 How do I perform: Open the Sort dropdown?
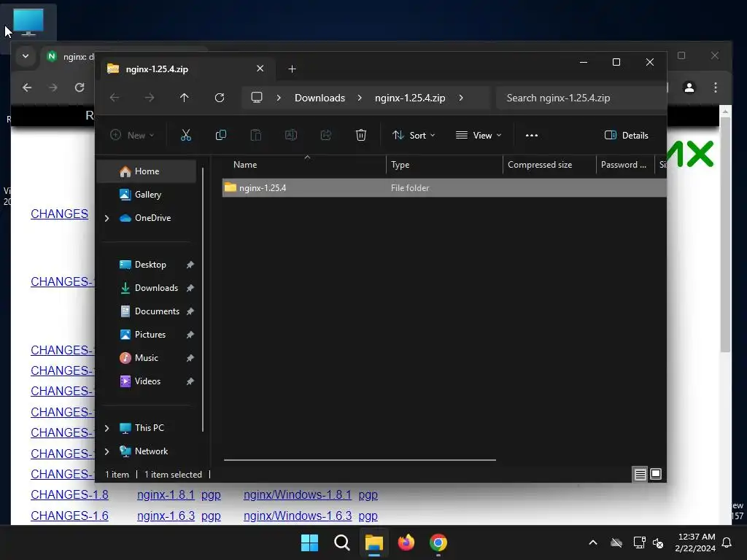coord(414,135)
